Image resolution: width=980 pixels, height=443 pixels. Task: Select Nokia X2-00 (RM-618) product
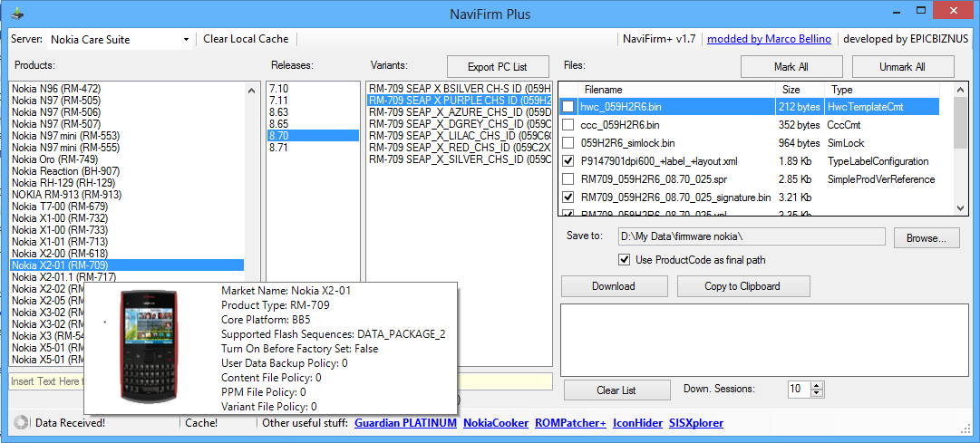tap(127, 254)
